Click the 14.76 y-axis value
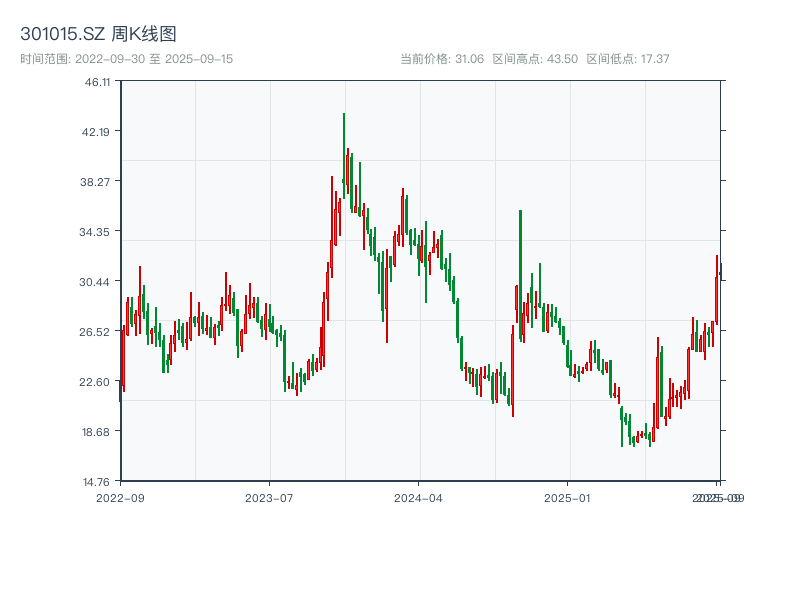 (97, 481)
